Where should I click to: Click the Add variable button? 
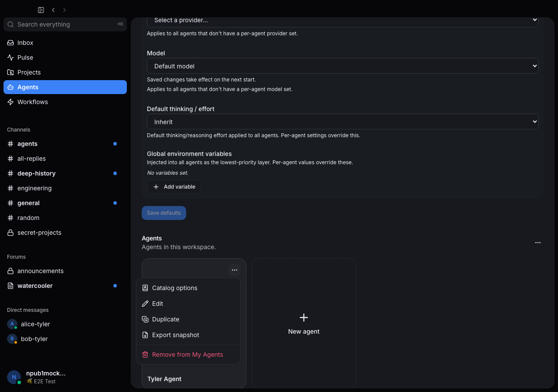tap(174, 187)
